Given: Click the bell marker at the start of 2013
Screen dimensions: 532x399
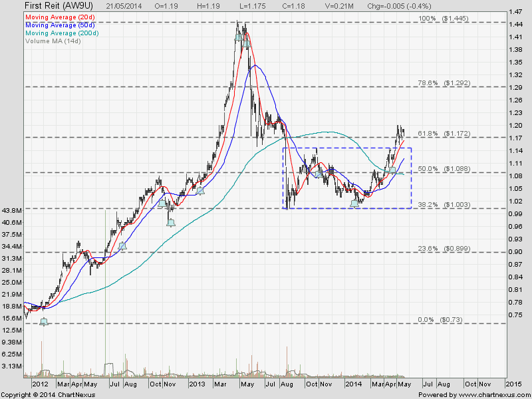Looking at the screenshot, I should pos(201,191).
